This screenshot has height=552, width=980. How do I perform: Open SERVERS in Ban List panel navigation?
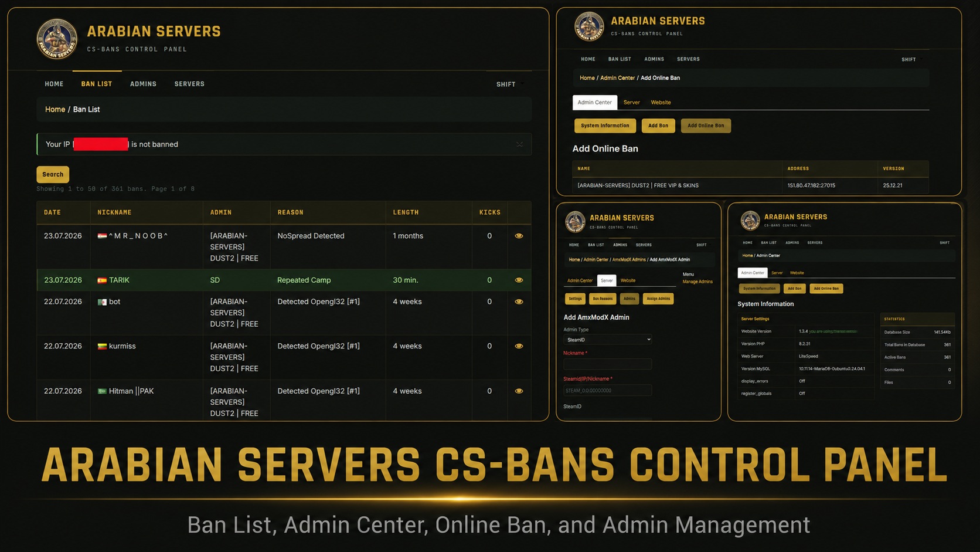point(189,84)
